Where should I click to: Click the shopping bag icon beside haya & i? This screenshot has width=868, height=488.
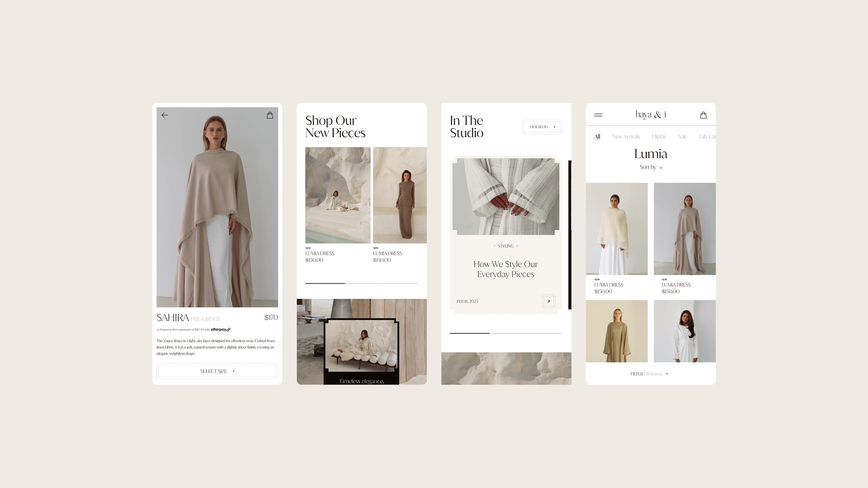pyautogui.click(x=703, y=115)
